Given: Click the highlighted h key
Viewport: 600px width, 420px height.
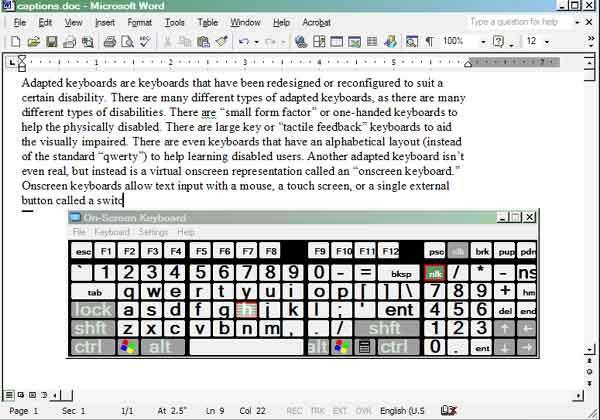Looking at the screenshot, I should click(x=246, y=310).
